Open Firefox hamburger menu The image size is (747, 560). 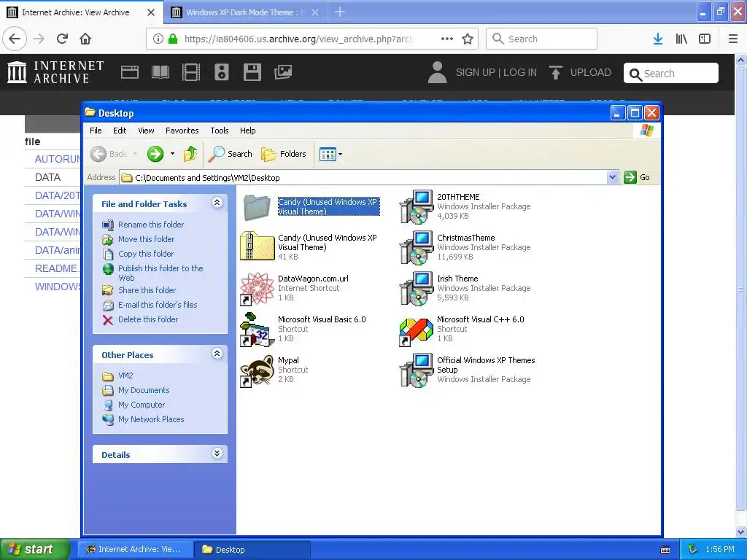[x=732, y=39]
